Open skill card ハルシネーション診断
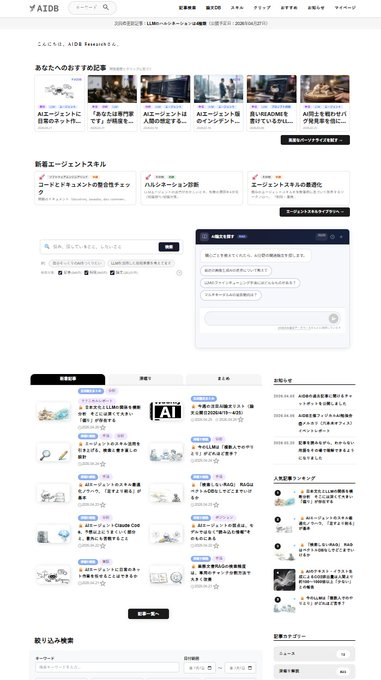 192,188
